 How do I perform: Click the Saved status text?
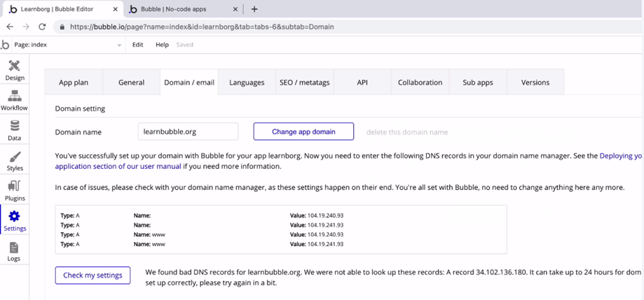pyautogui.click(x=184, y=45)
